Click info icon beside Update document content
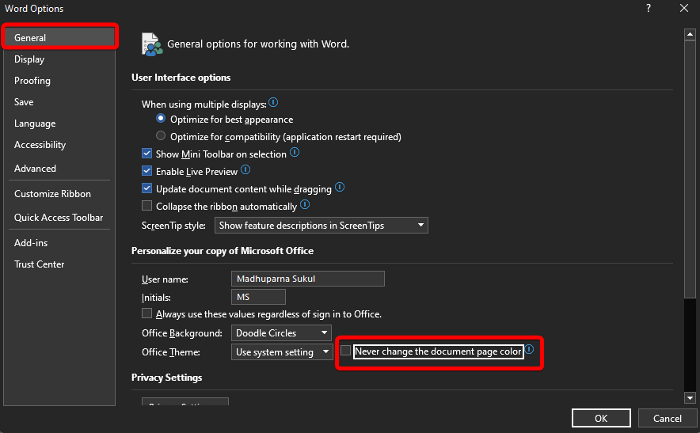Image resolution: width=700 pixels, height=433 pixels. [x=340, y=187]
